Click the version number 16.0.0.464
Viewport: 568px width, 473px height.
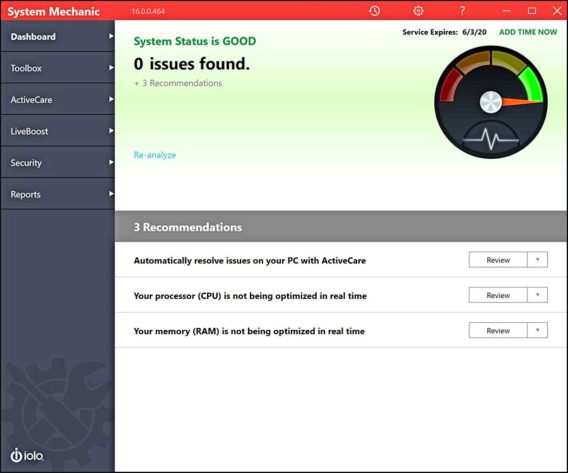[148, 11]
